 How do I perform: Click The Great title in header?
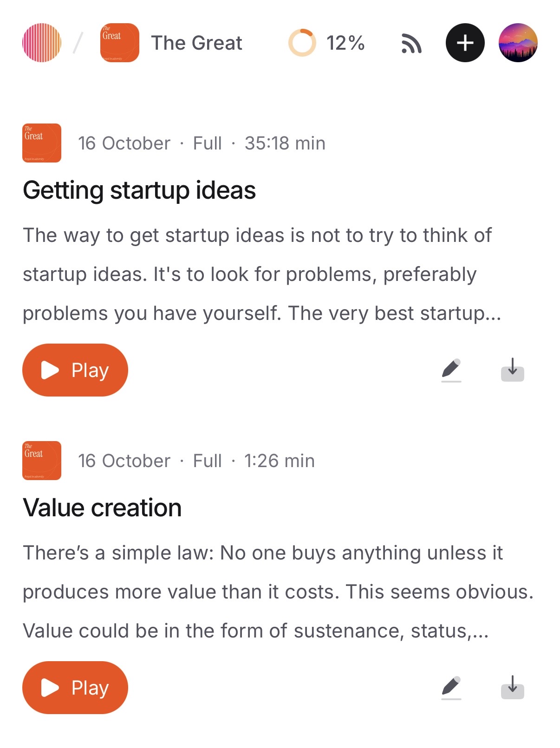(196, 43)
